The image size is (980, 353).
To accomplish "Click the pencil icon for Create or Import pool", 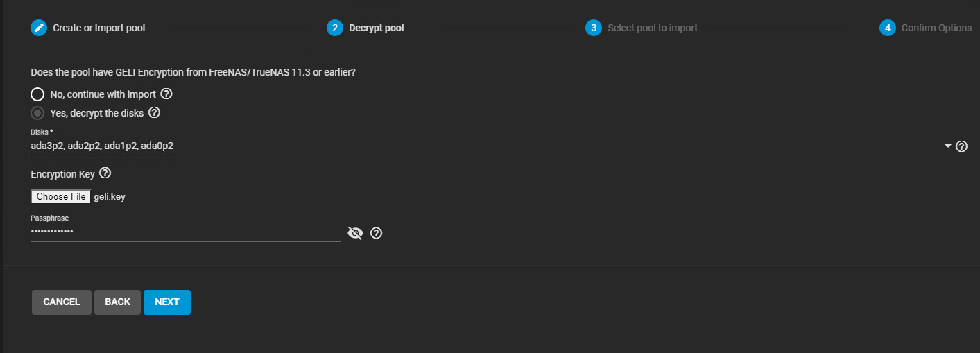I will point(39,28).
